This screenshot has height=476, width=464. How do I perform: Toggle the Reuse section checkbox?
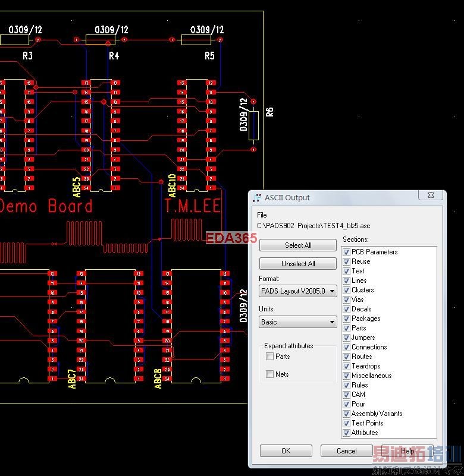click(x=347, y=261)
